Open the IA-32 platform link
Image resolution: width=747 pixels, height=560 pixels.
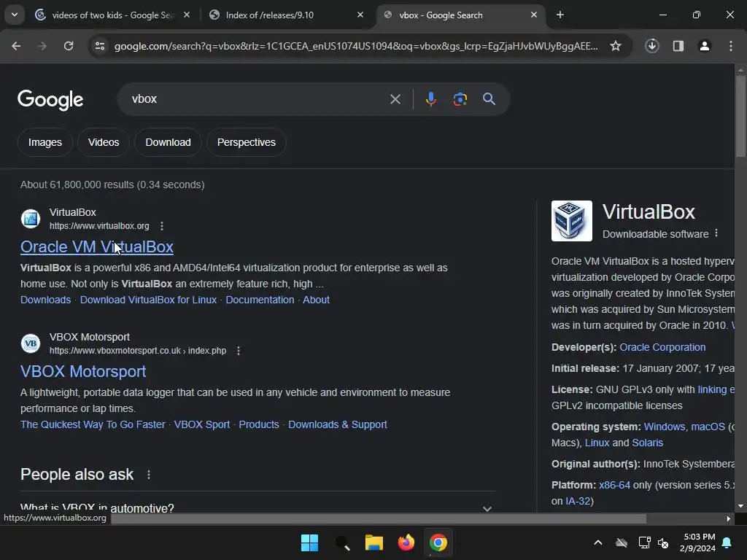click(578, 502)
